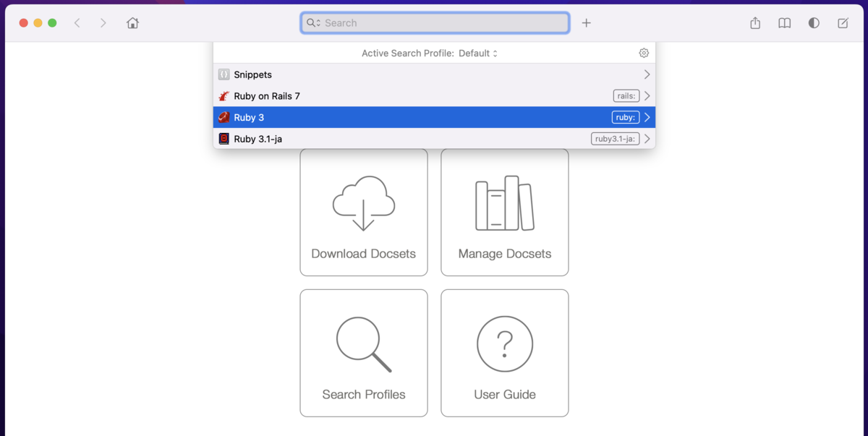The image size is (868, 436).
Task: Click the Manage Docsets books icon
Action: [505, 203]
